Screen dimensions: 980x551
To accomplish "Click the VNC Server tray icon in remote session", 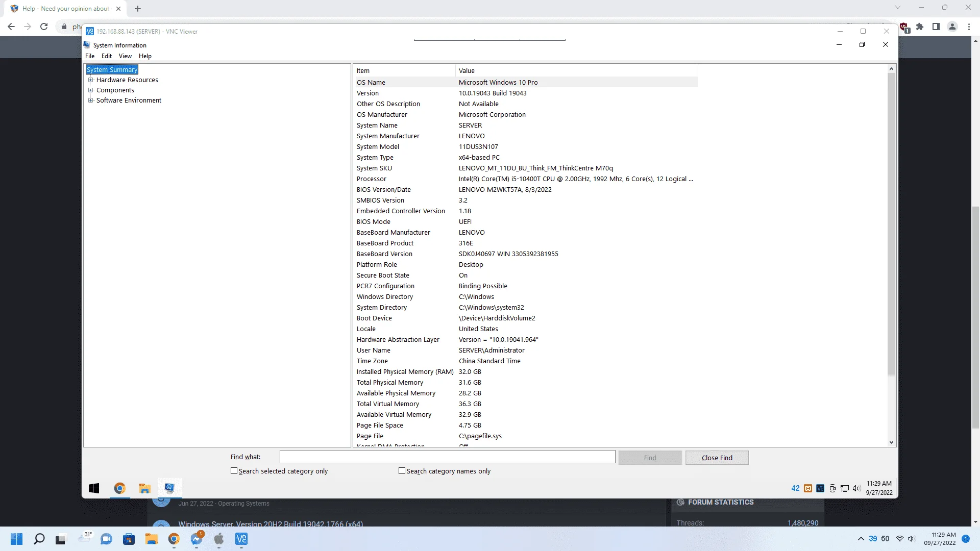I will pos(820,488).
